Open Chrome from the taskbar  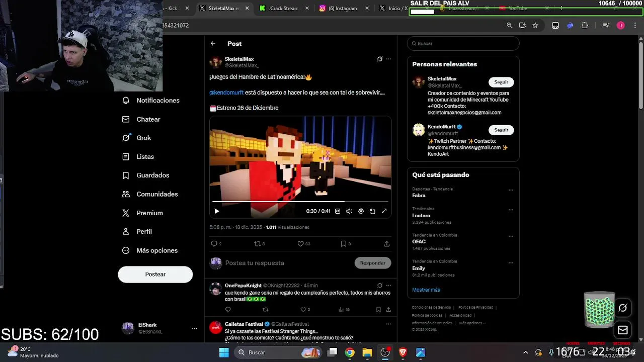coord(350,352)
